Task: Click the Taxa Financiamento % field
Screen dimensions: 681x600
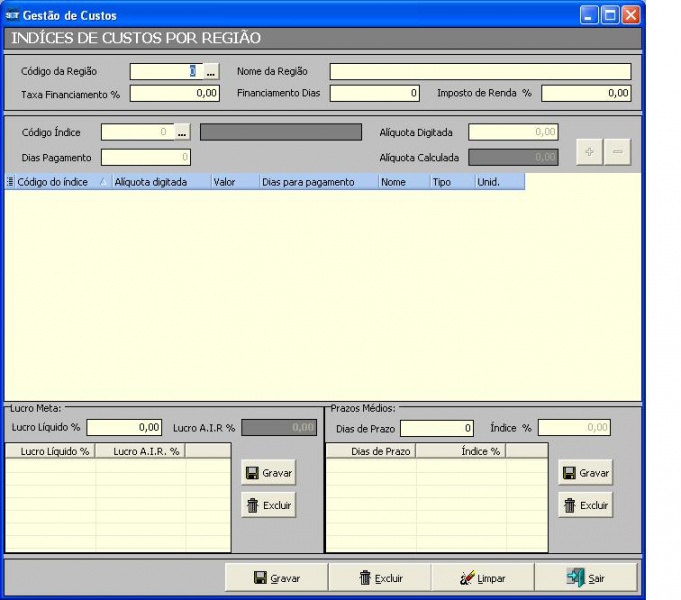Action: tap(174, 93)
